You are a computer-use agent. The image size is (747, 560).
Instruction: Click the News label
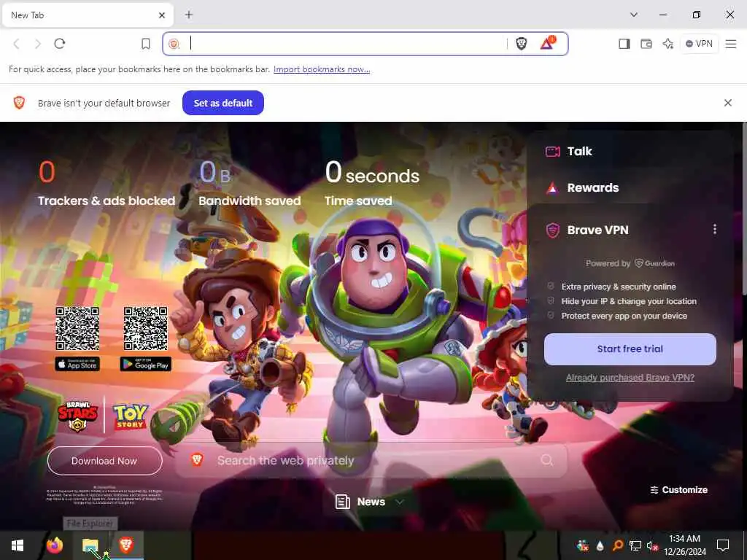(x=371, y=502)
